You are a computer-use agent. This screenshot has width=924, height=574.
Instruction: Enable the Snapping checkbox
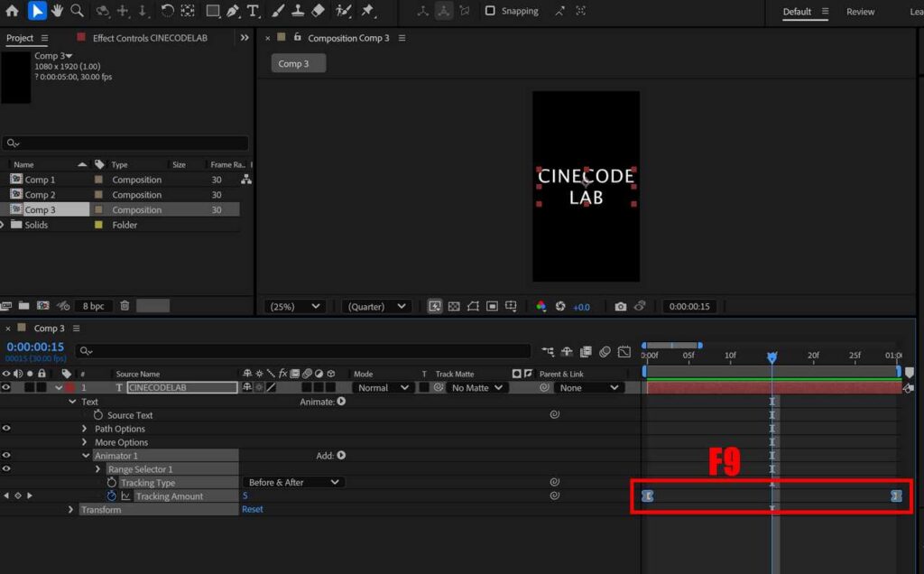(490, 11)
